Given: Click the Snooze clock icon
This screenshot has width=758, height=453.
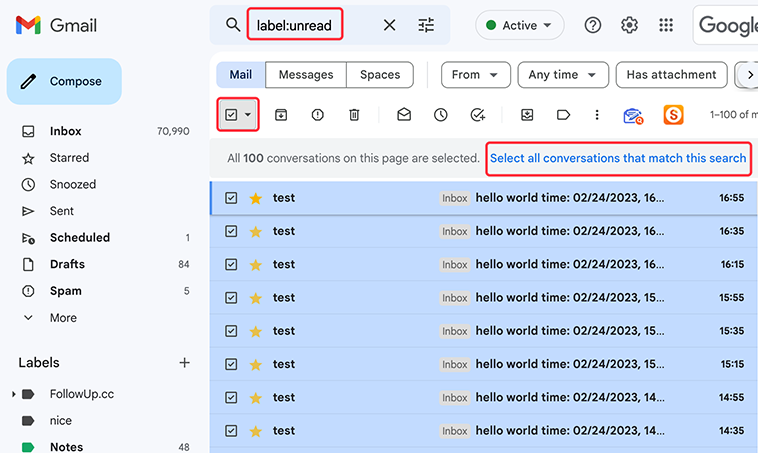Looking at the screenshot, I should pos(440,115).
